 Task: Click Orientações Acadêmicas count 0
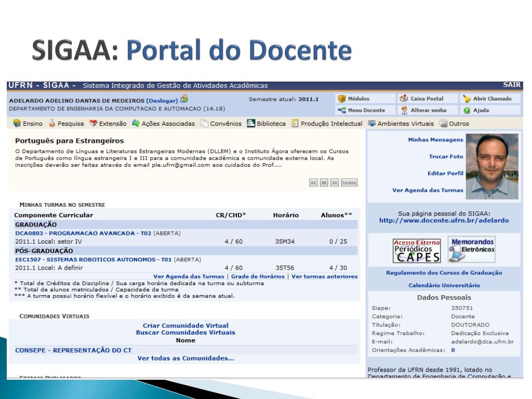click(x=453, y=350)
